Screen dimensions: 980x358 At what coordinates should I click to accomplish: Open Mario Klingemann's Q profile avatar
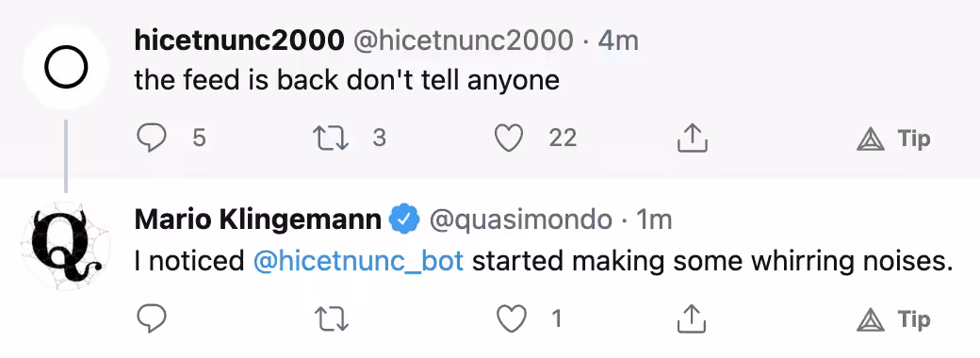click(66, 246)
